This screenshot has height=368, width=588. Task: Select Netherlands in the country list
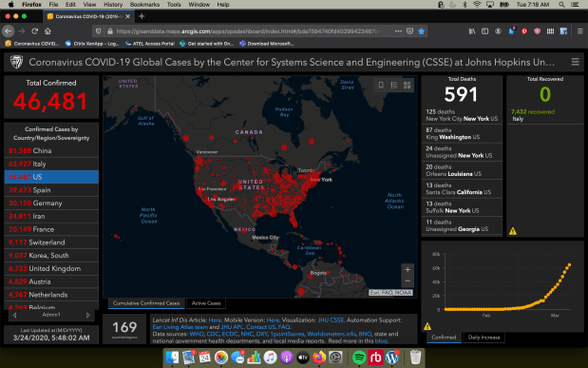pyautogui.click(x=51, y=295)
